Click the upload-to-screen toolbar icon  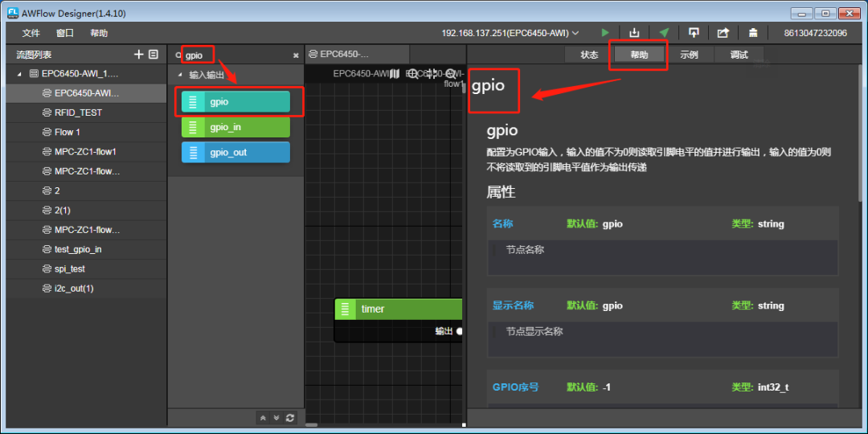694,33
